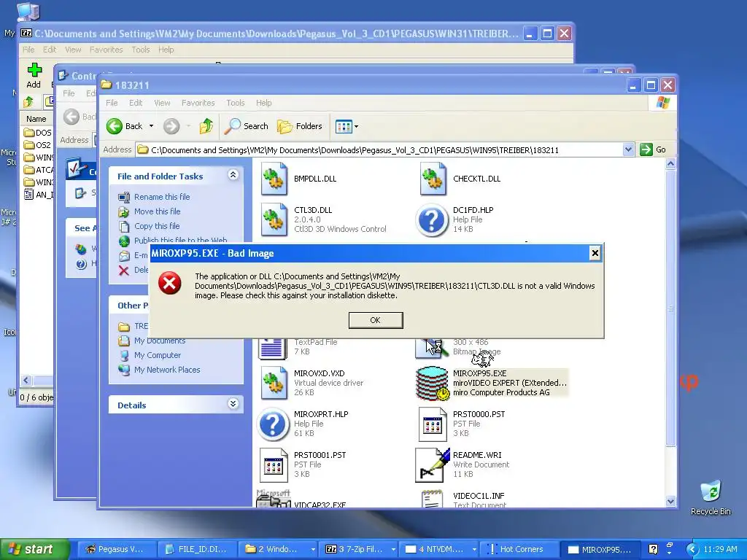This screenshot has width=747, height=560.
Task: Open the View menu in 183211 window
Action: coord(162,103)
